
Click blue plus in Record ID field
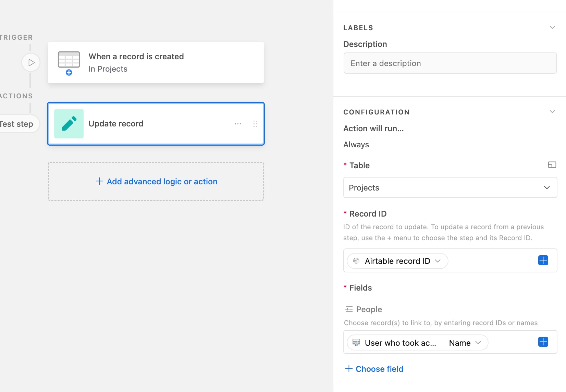(543, 260)
